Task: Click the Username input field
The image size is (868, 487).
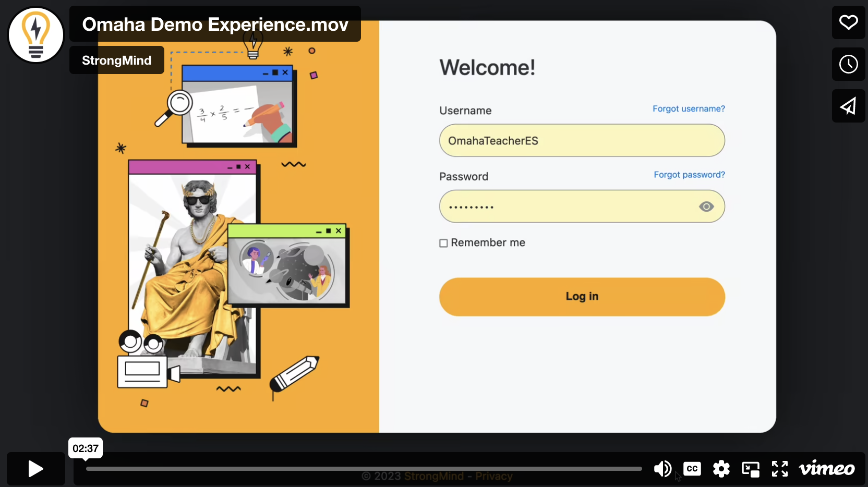Action: coord(582,140)
